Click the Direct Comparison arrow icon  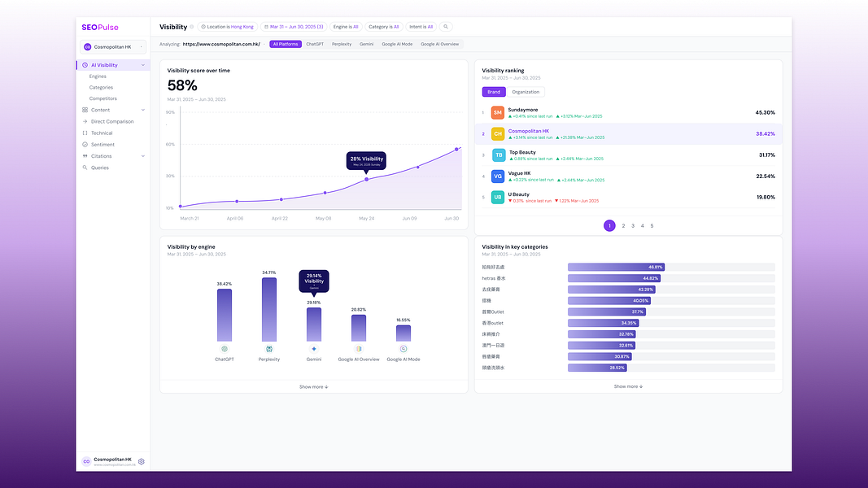point(85,122)
